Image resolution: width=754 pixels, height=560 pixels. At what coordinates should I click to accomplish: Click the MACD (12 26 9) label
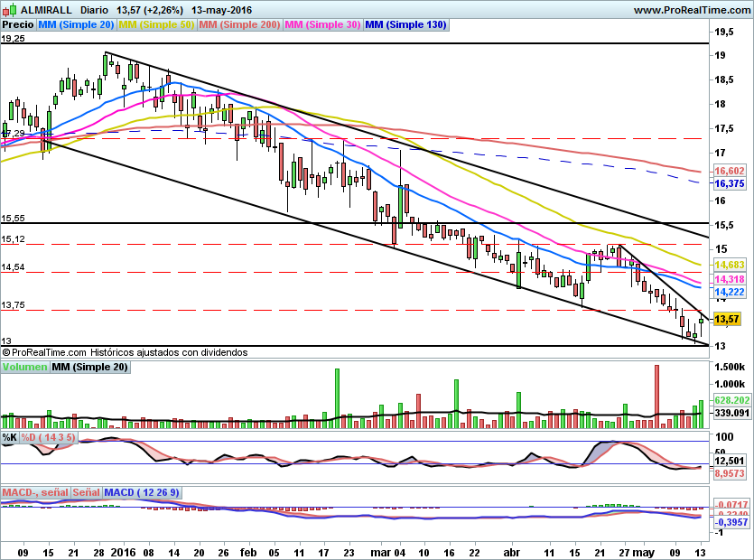pos(143,492)
